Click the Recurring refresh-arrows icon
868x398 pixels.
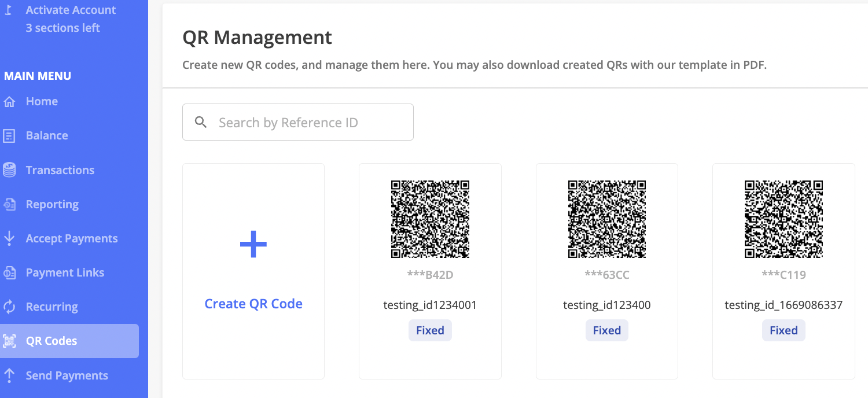[9, 307]
